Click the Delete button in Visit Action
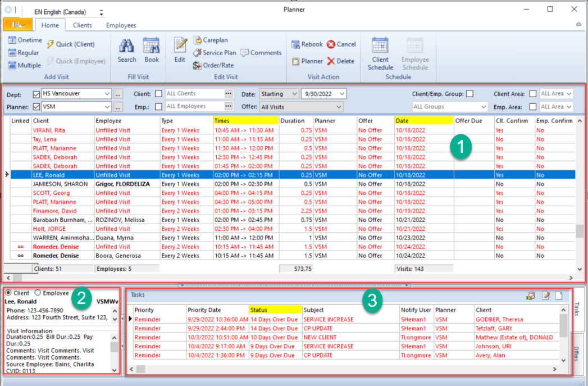588x386 pixels. 341,61
